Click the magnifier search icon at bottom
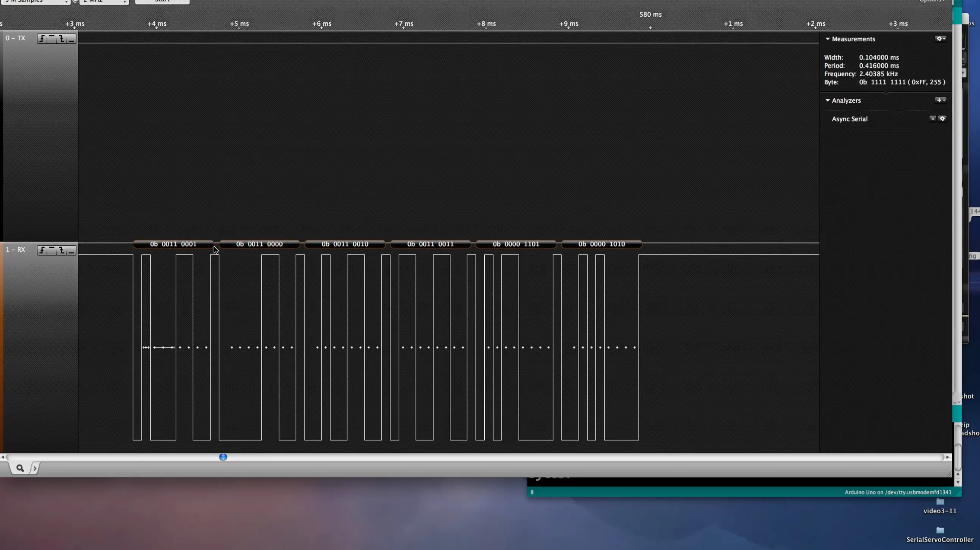The image size is (980, 550). tap(20, 468)
